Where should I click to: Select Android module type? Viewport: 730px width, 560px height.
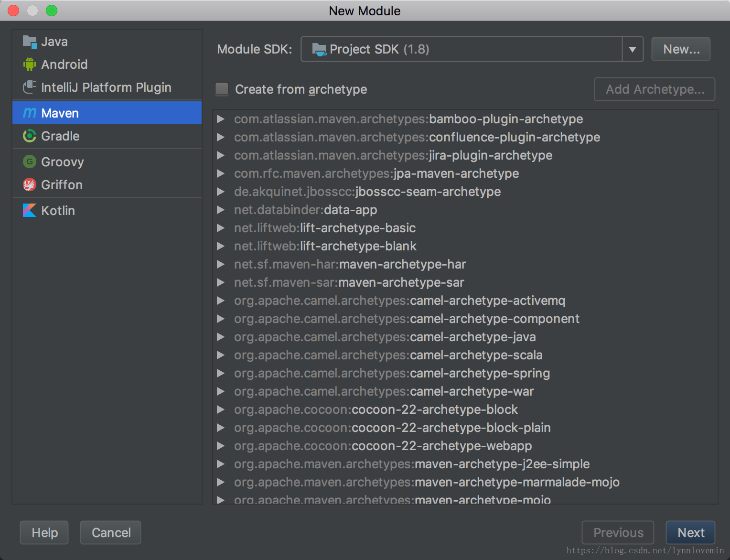[x=107, y=64]
